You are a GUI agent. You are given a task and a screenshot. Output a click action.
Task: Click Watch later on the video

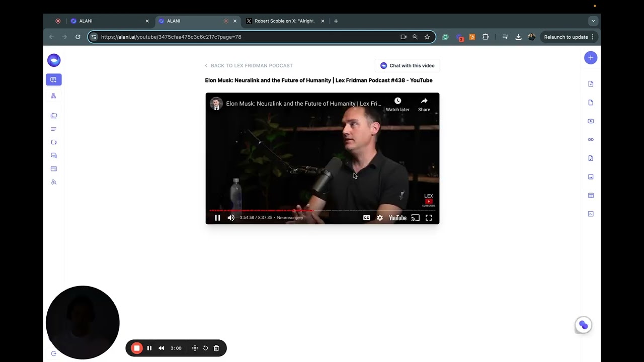coord(397,104)
